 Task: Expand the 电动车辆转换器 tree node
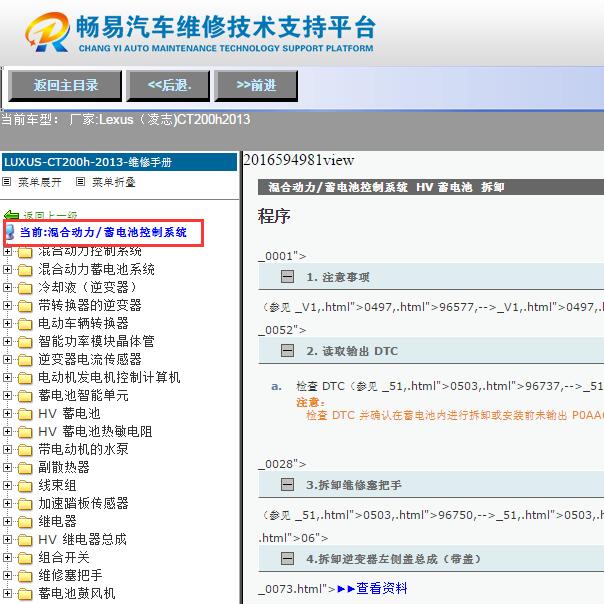[x=7, y=323]
